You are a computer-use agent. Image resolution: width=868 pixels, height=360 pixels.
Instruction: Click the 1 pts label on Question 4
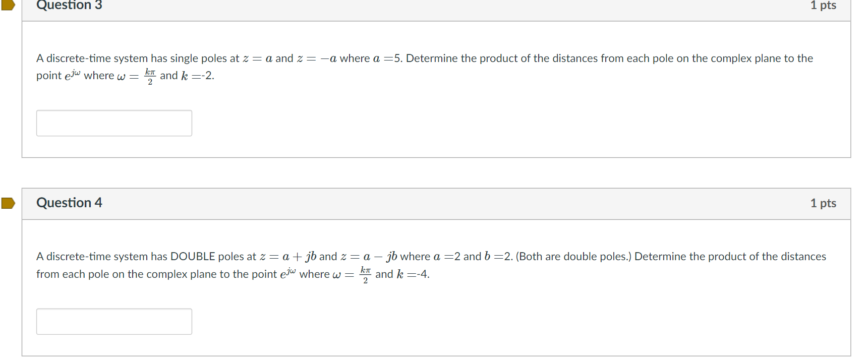click(x=824, y=203)
